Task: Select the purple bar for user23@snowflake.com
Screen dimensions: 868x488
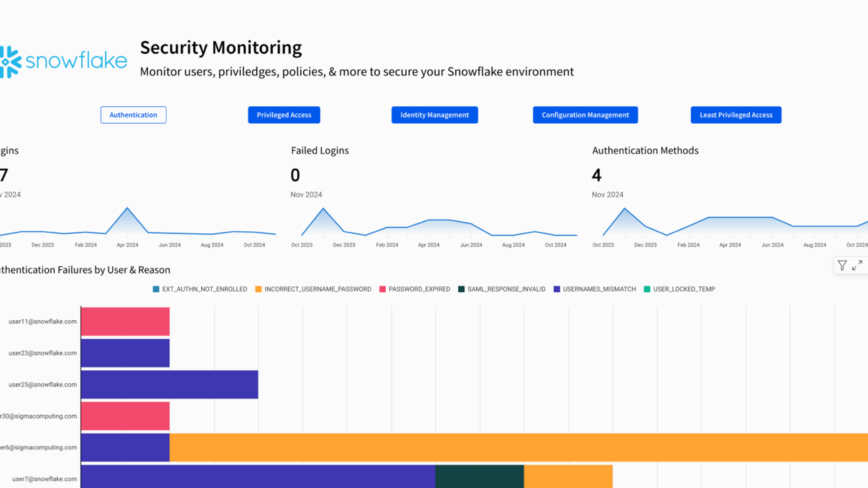Action: [x=125, y=353]
